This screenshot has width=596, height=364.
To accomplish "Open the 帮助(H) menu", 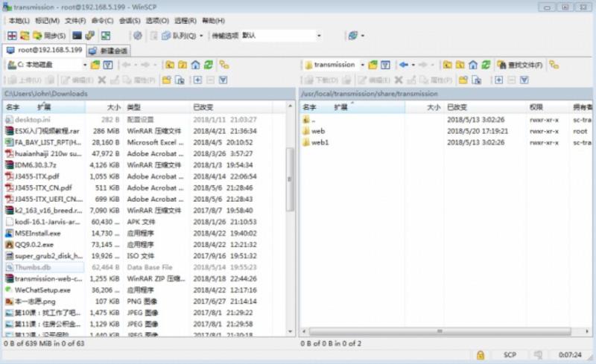I will pos(213,21).
